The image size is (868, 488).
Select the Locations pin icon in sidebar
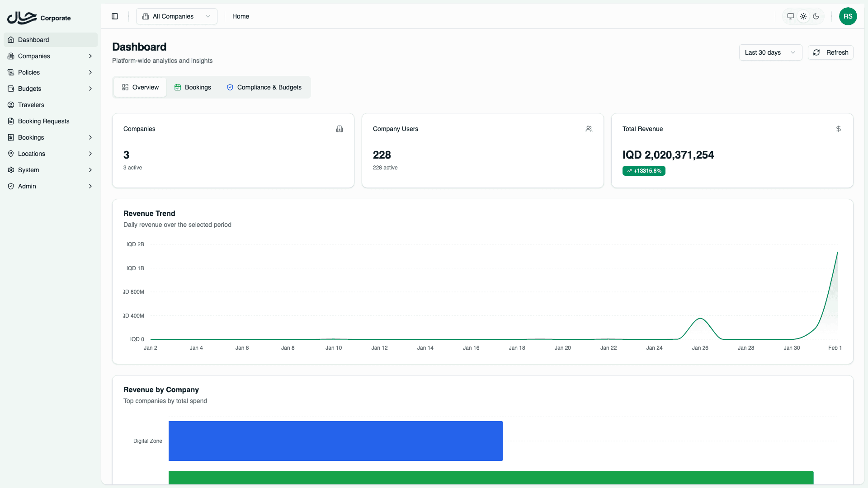[11, 154]
